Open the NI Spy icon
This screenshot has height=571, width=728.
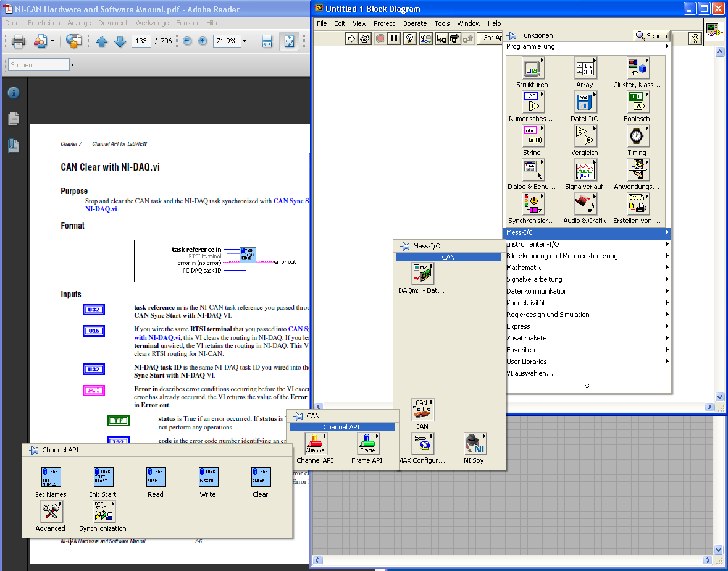click(x=474, y=444)
